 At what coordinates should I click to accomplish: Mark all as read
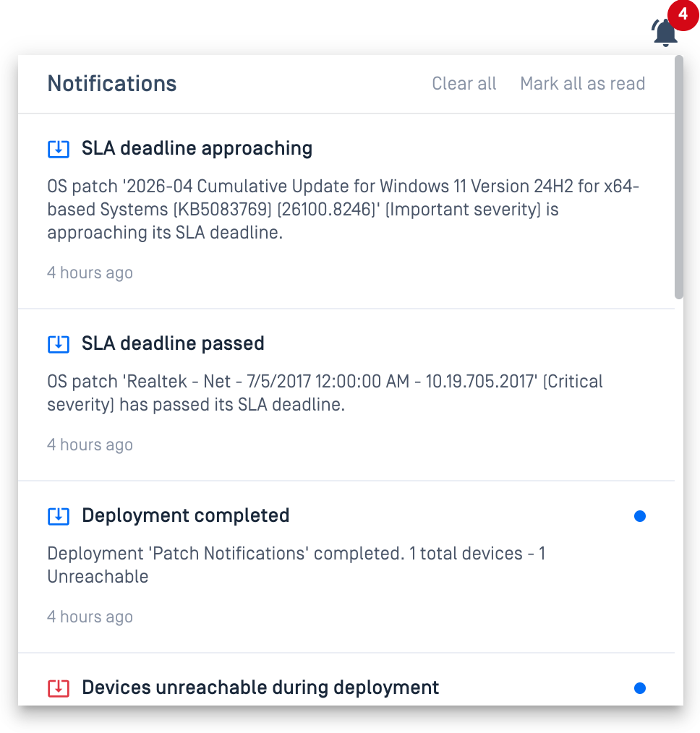[583, 84]
